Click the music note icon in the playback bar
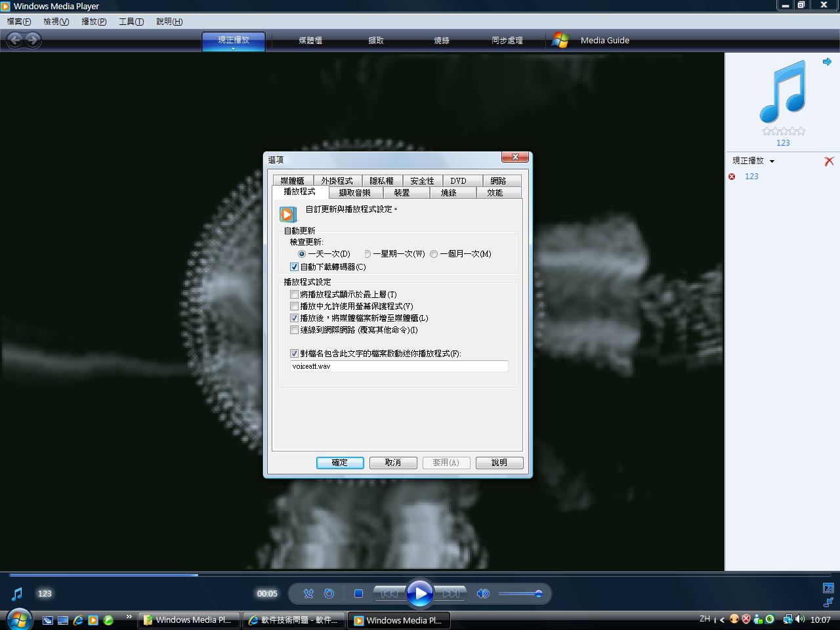 [17, 594]
